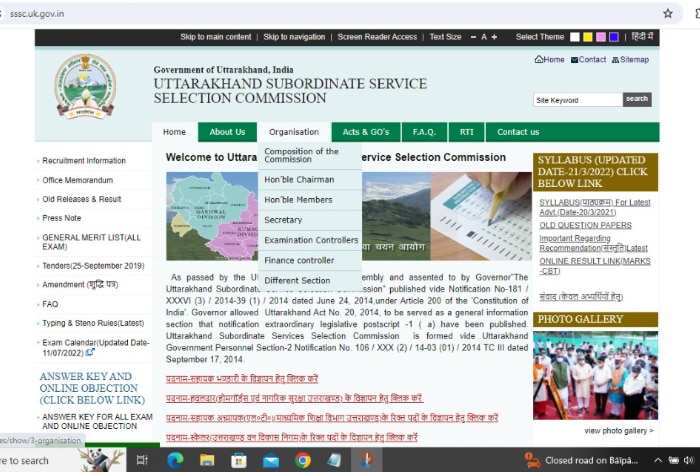Image resolution: width=700 pixels, height=472 pixels.
Task: Open the Mail app from the taskbar
Action: pos(271,460)
